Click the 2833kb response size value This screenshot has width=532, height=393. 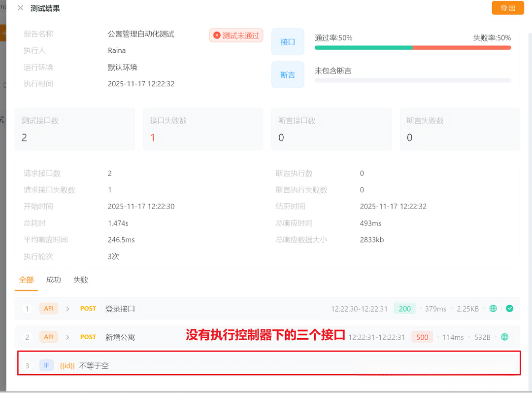tap(372, 240)
